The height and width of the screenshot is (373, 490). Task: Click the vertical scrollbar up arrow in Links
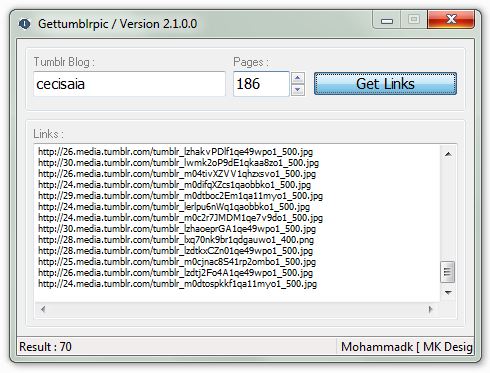click(448, 154)
